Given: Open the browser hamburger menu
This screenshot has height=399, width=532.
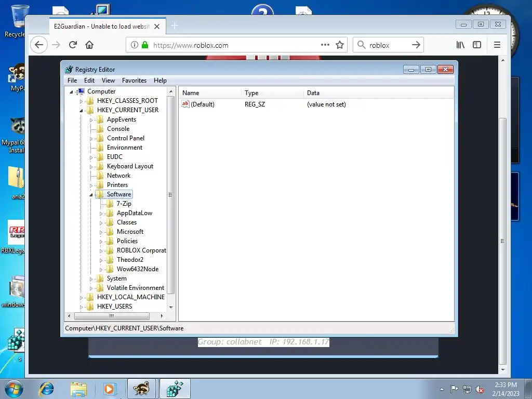Looking at the screenshot, I should (497, 45).
